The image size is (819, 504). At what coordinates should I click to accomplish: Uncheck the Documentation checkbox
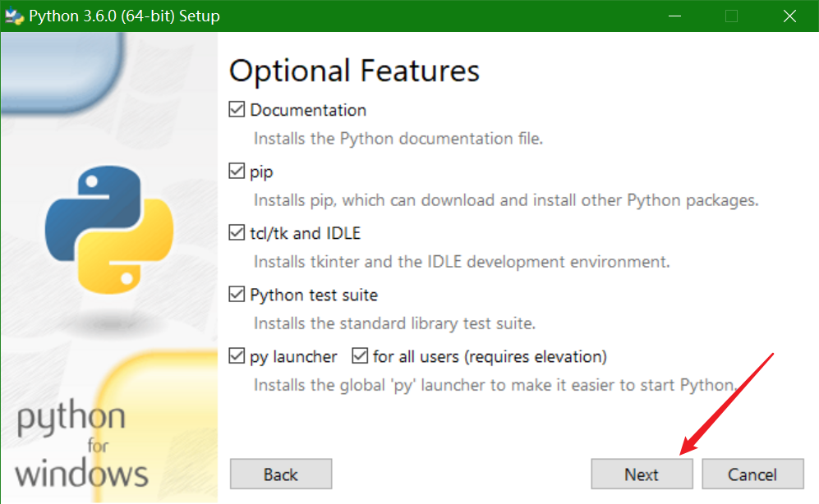[237, 110]
